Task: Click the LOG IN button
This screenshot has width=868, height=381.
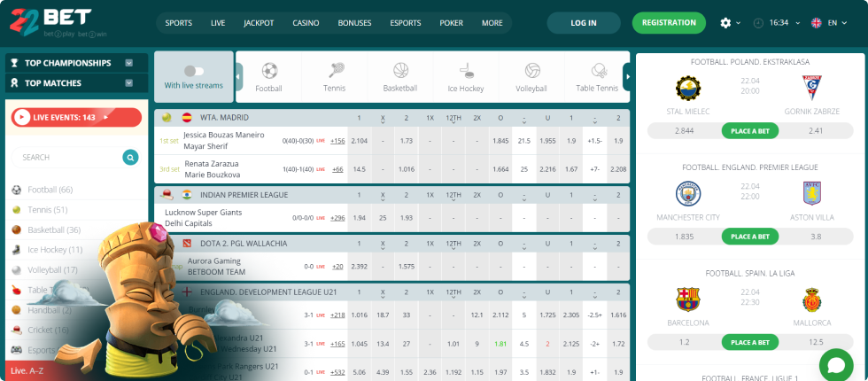Action: tap(584, 23)
